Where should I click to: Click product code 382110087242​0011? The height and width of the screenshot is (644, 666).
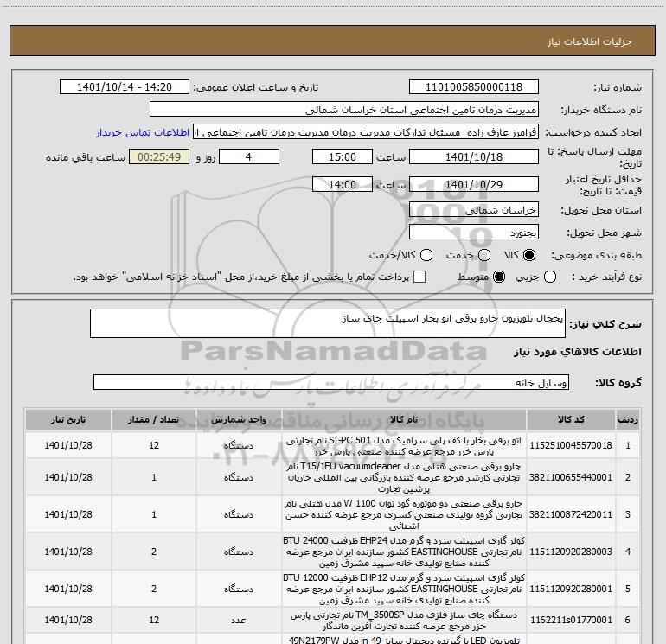tap(571, 514)
